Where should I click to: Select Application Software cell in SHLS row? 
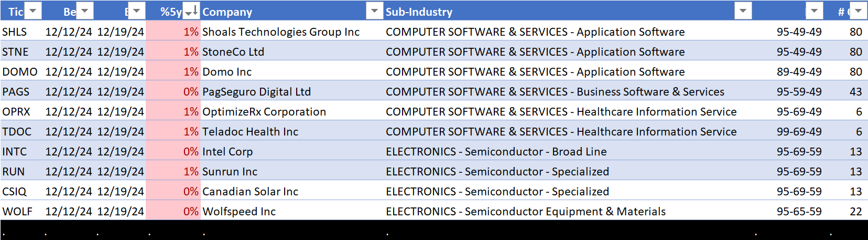coord(535,32)
